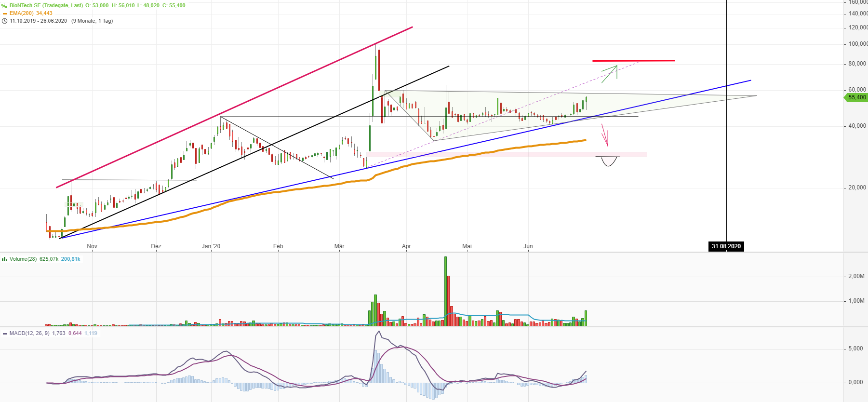
Task: Click the 40,000 price axis label
Action: (x=857, y=126)
